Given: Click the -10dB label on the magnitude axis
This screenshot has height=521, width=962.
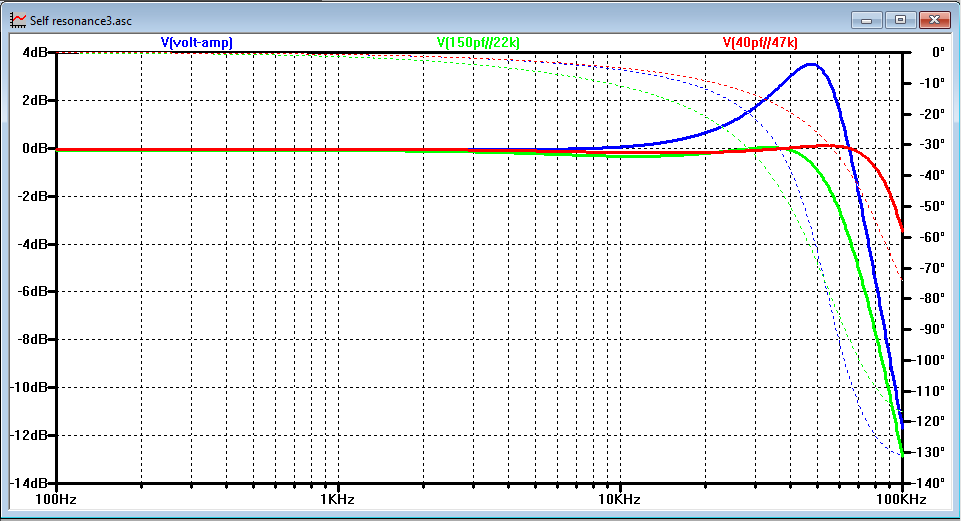Looking at the screenshot, I should pyautogui.click(x=30, y=387).
